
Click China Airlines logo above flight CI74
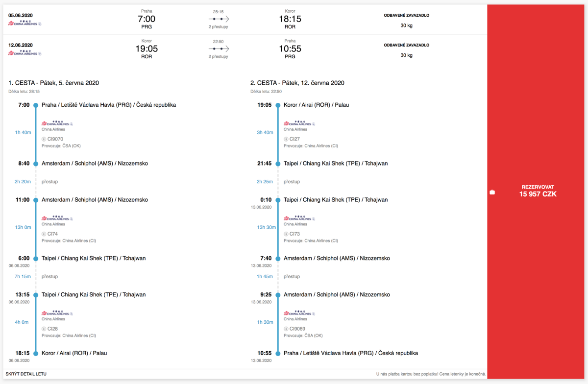57,219
